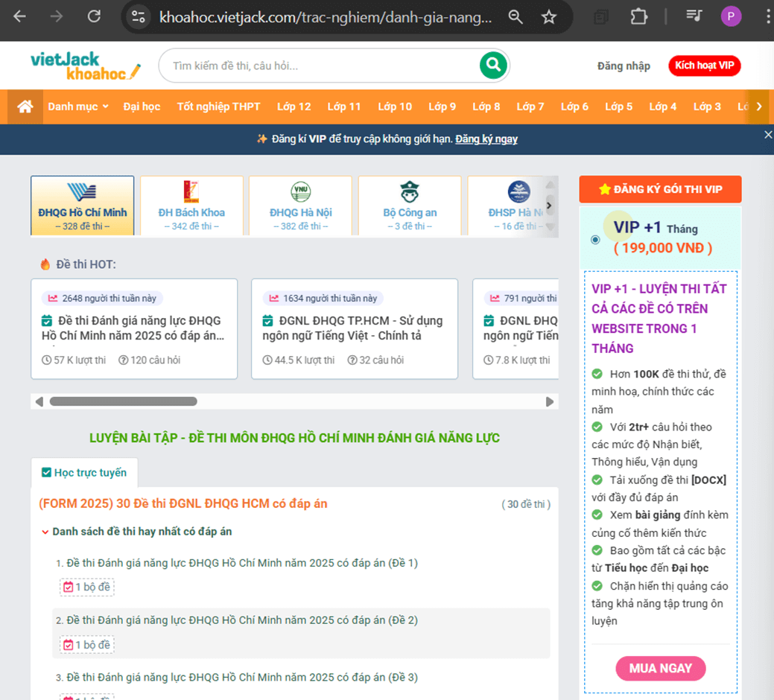
Task: Open the Chrome profile avatar
Action: 731,16
